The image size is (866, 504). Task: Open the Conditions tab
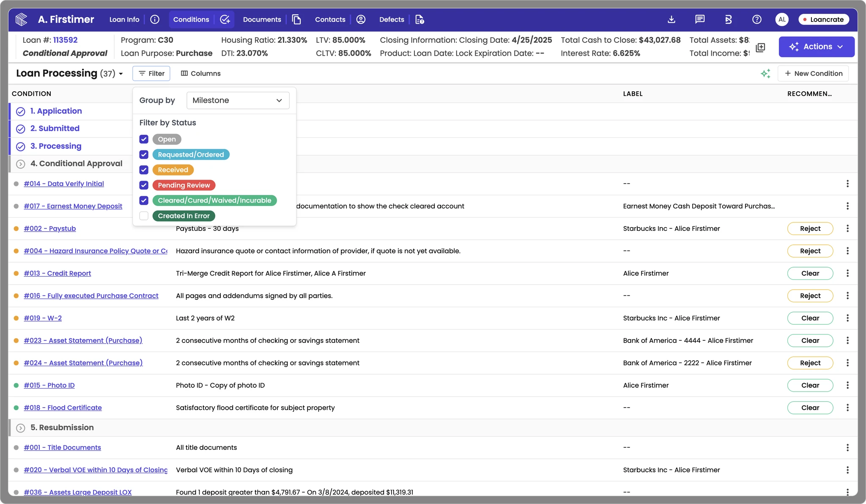click(191, 19)
